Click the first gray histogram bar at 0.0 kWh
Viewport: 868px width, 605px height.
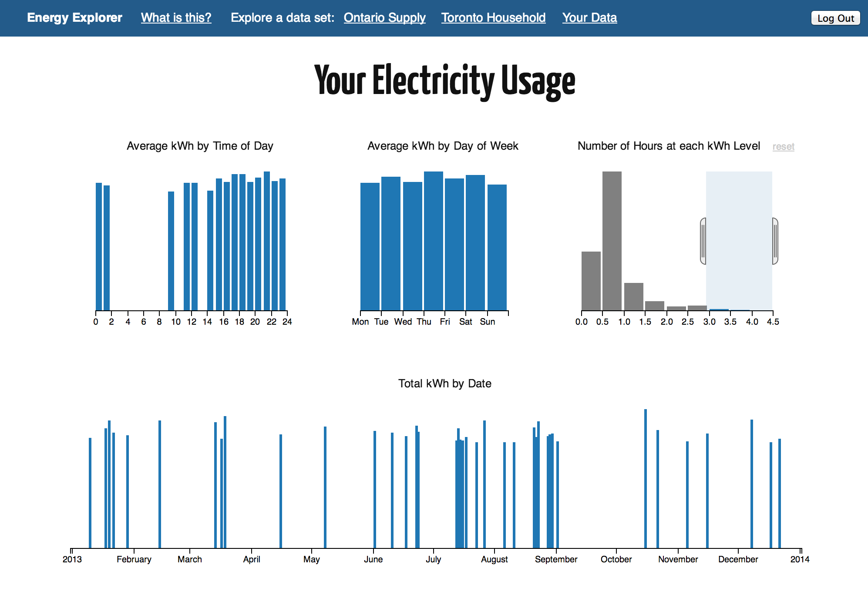point(591,281)
